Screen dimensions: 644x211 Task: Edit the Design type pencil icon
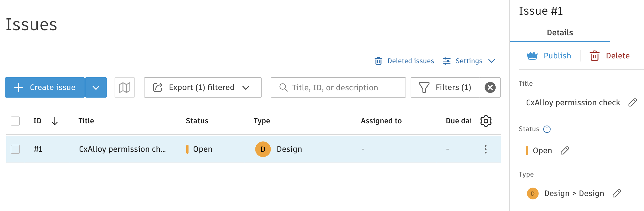[x=617, y=194]
